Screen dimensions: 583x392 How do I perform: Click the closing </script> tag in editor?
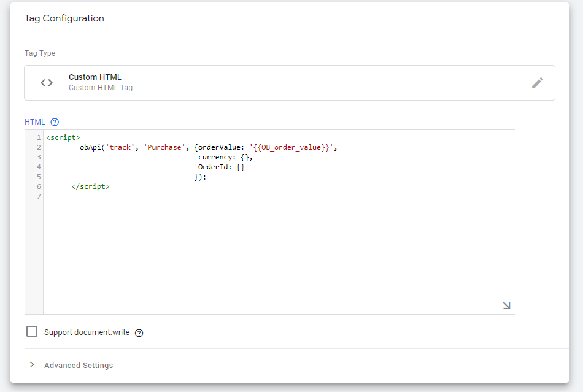(x=90, y=186)
